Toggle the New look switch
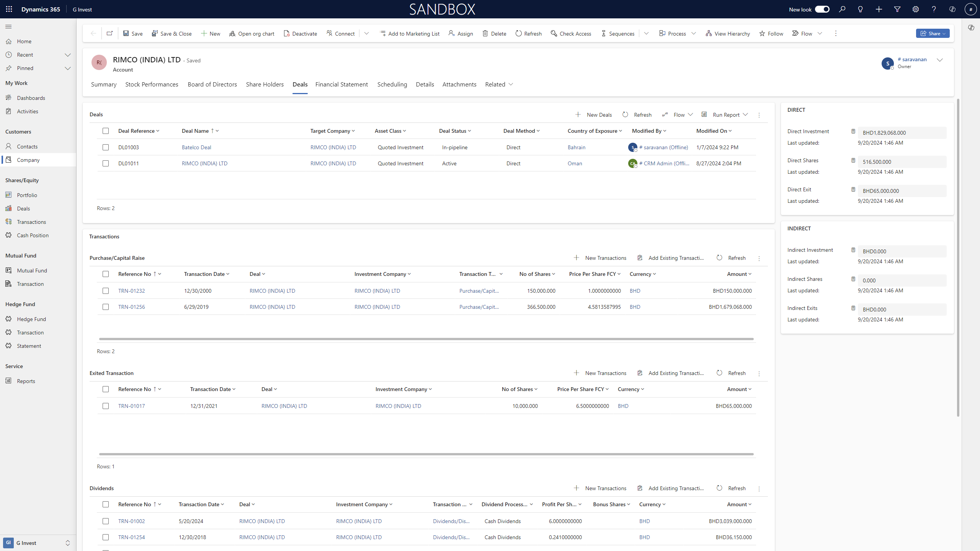The height and width of the screenshot is (551, 980). pyautogui.click(x=822, y=9)
